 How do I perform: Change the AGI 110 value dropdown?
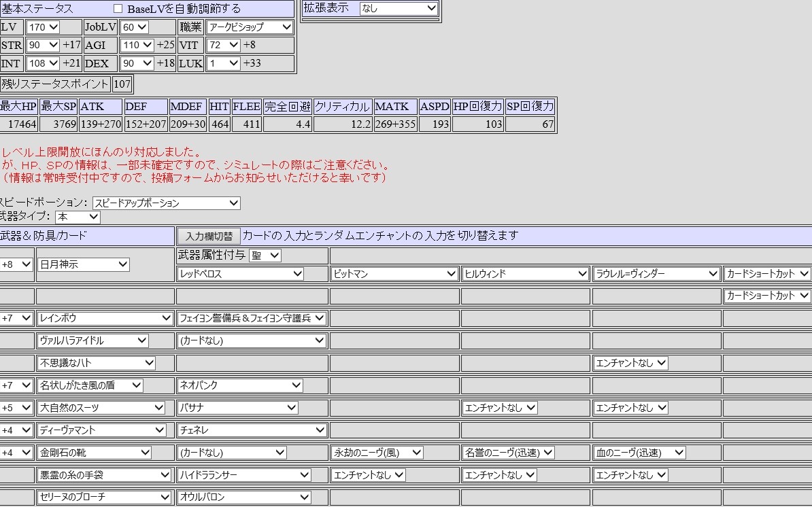(137, 46)
